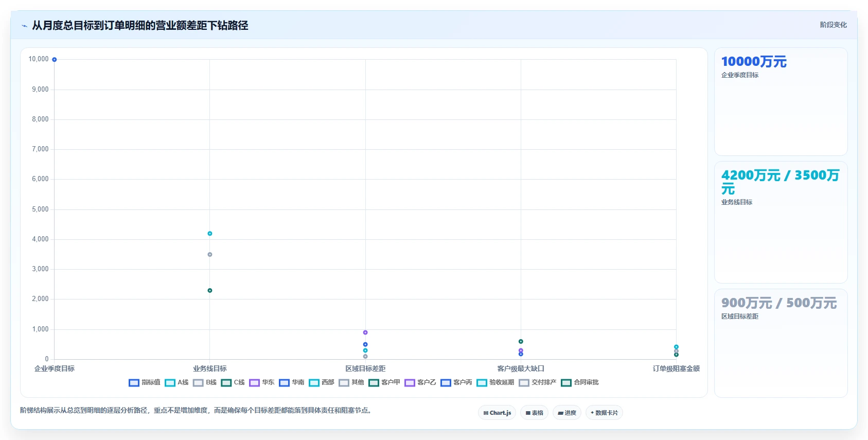Toggle the 客户乙 legend series
868x440 pixels.
(420, 382)
